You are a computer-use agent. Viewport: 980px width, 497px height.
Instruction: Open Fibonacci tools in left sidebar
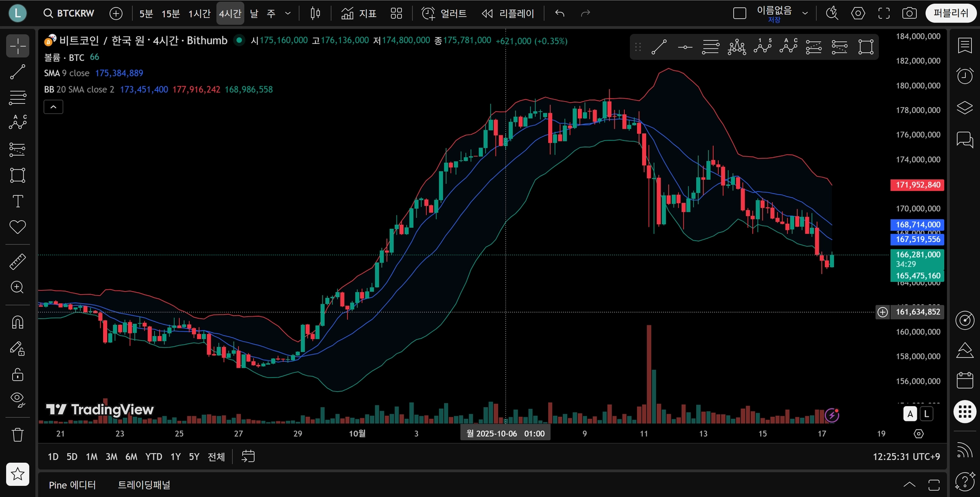[17, 97]
